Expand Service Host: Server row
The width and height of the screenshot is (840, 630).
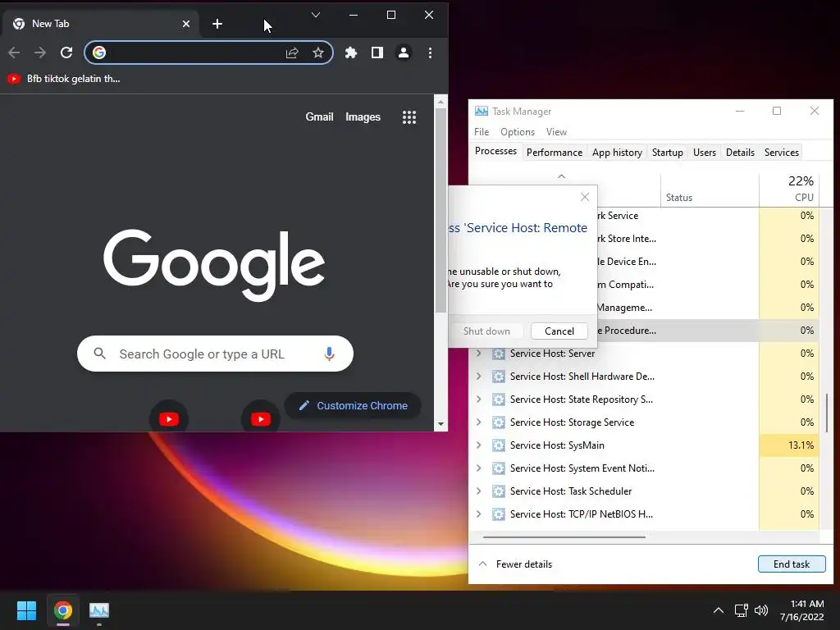click(x=479, y=354)
